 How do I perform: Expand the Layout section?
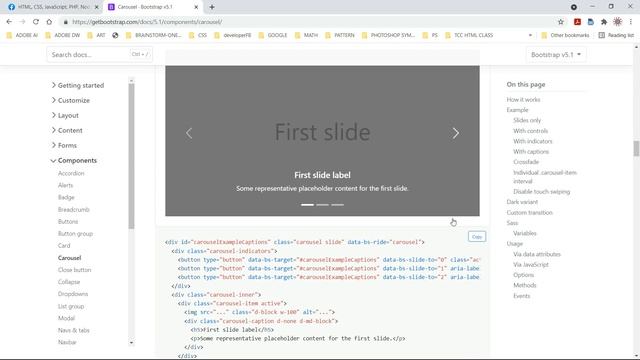[65, 116]
